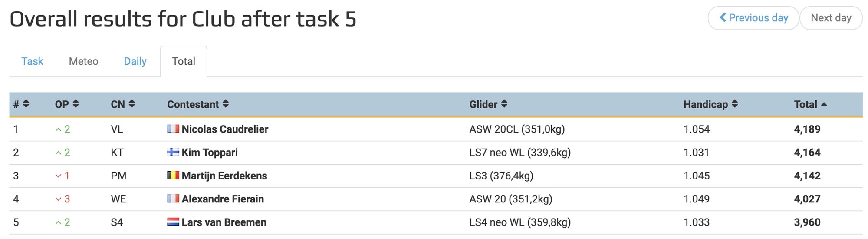Sort by Glider column arrows
This screenshot has height=239, width=868.
pos(504,104)
